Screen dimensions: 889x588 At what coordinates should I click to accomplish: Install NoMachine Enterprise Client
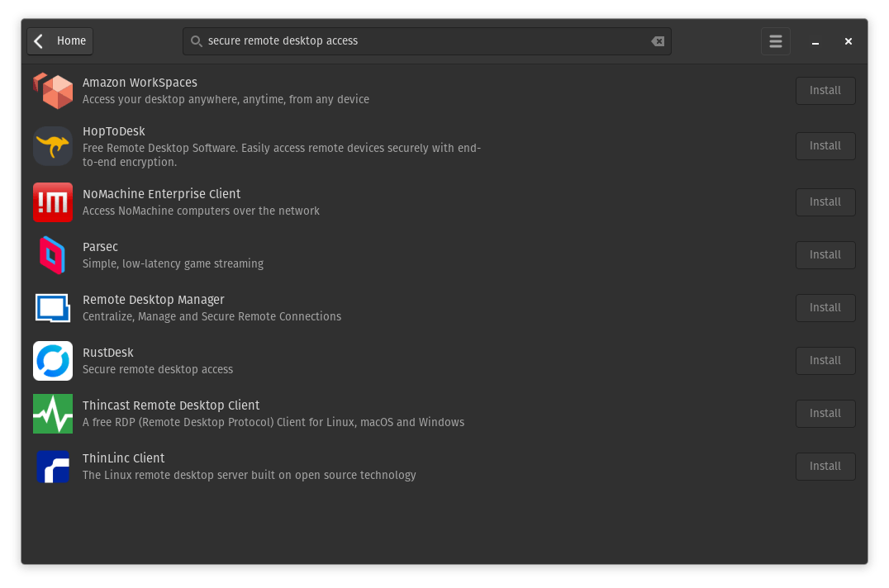825,202
